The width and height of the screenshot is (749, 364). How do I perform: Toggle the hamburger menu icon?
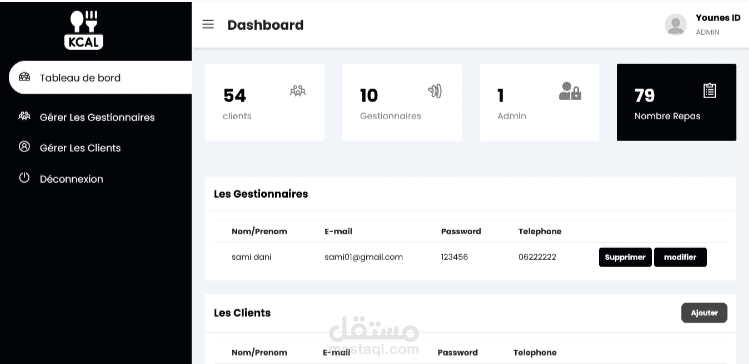208,24
